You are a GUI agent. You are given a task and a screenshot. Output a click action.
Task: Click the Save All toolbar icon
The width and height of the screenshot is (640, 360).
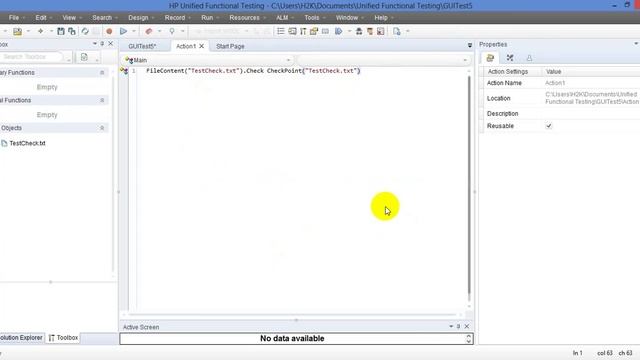(x=72, y=31)
